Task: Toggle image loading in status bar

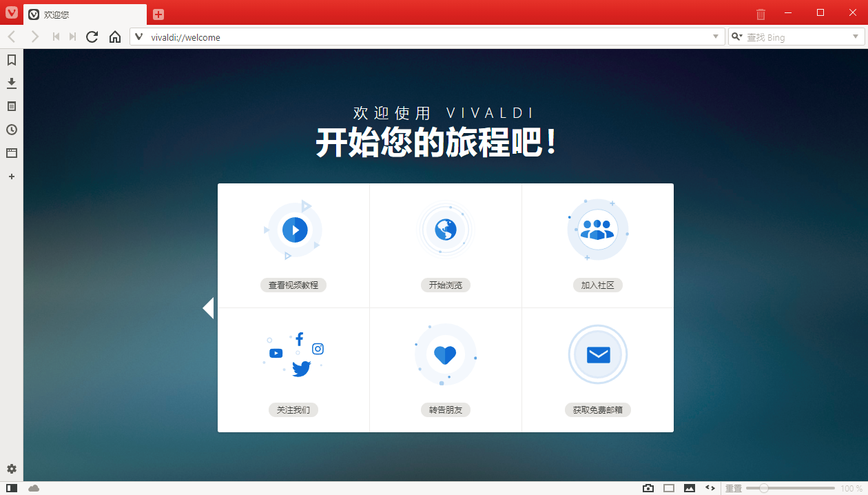Action: (690, 488)
